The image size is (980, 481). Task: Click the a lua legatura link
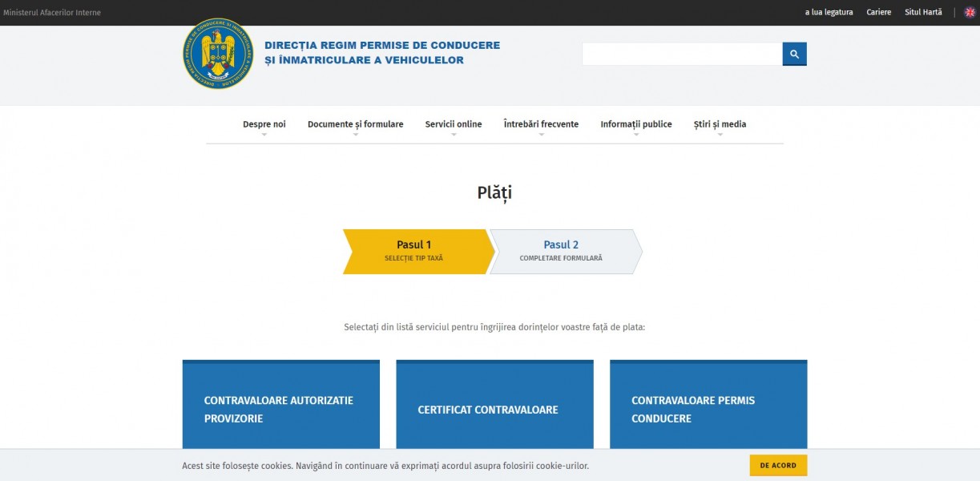click(829, 13)
